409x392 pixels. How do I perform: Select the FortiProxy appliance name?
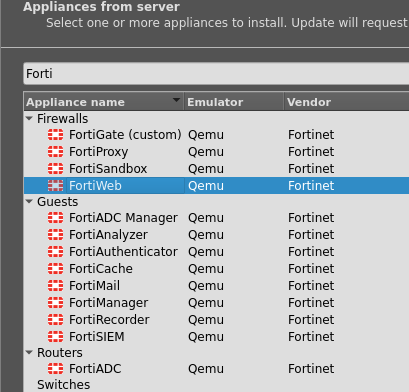coord(98,152)
